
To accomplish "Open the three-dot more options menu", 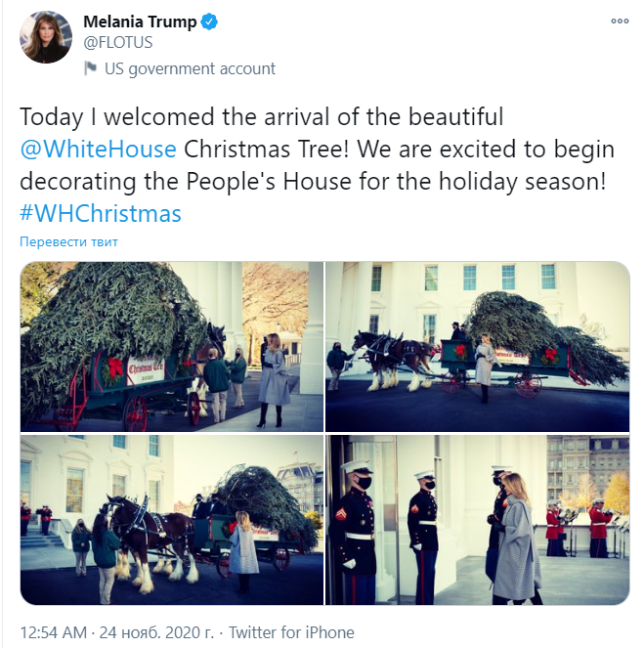I will pos(620,22).
